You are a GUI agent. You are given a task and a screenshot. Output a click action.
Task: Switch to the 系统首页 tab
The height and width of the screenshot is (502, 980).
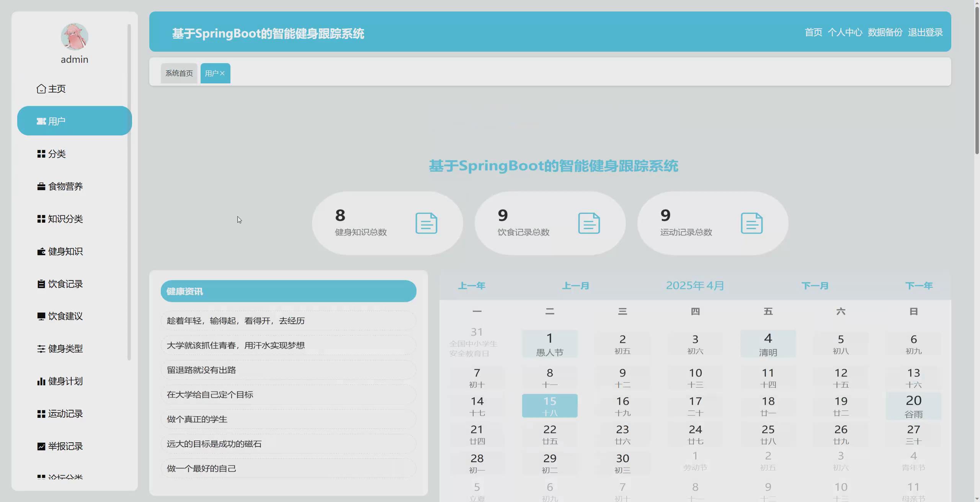(x=178, y=73)
